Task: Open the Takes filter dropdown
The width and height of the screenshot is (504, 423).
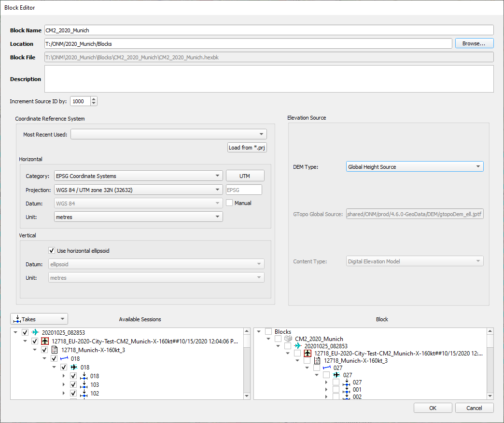Action: coord(39,319)
